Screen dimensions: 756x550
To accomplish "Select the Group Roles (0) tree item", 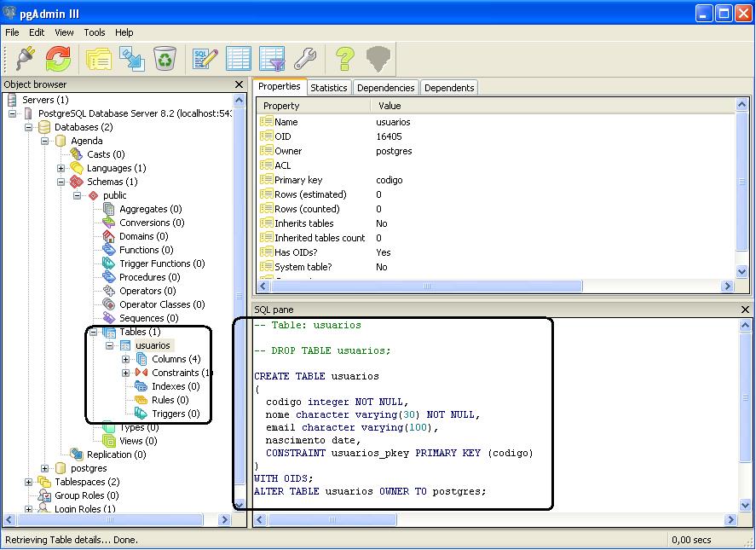I will pos(87,495).
